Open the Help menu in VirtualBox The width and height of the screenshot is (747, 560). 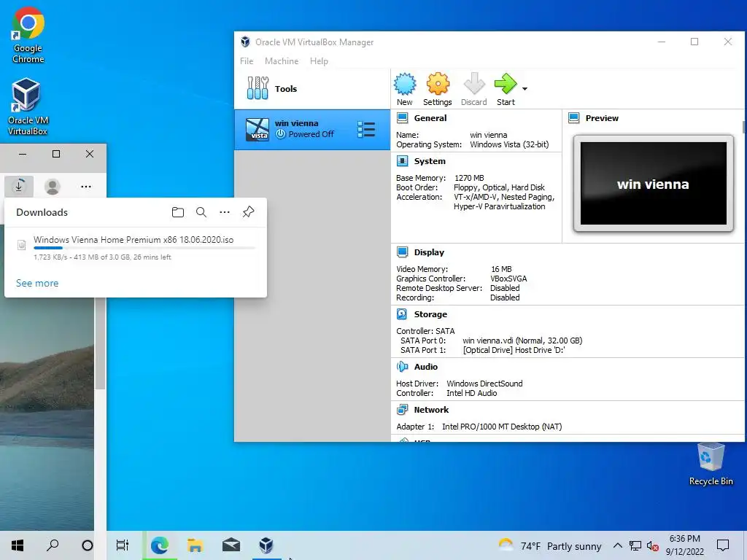point(319,61)
